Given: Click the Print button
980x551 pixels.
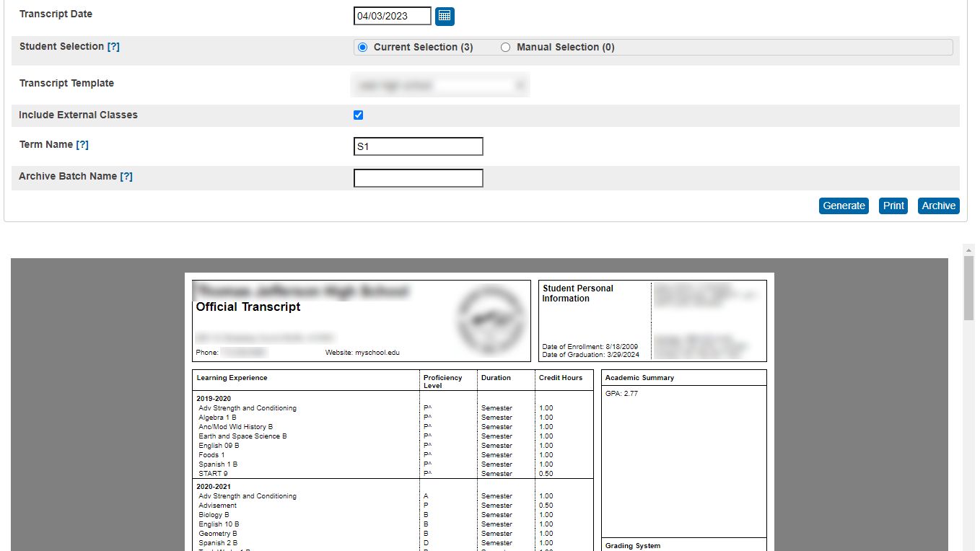Looking at the screenshot, I should [x=893, y=206].
